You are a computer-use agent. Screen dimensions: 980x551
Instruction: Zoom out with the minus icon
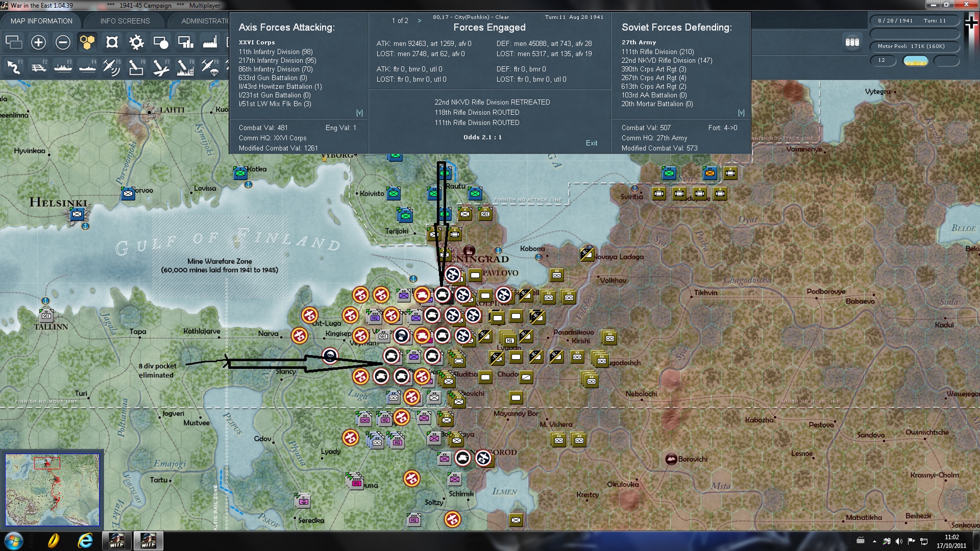point(63,42)
